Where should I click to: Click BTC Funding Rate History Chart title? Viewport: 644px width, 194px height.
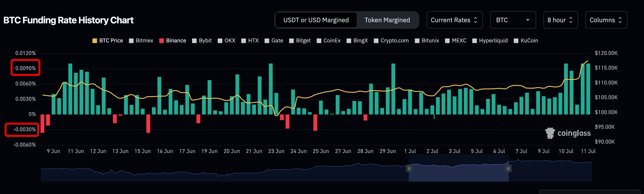(68, 20)
